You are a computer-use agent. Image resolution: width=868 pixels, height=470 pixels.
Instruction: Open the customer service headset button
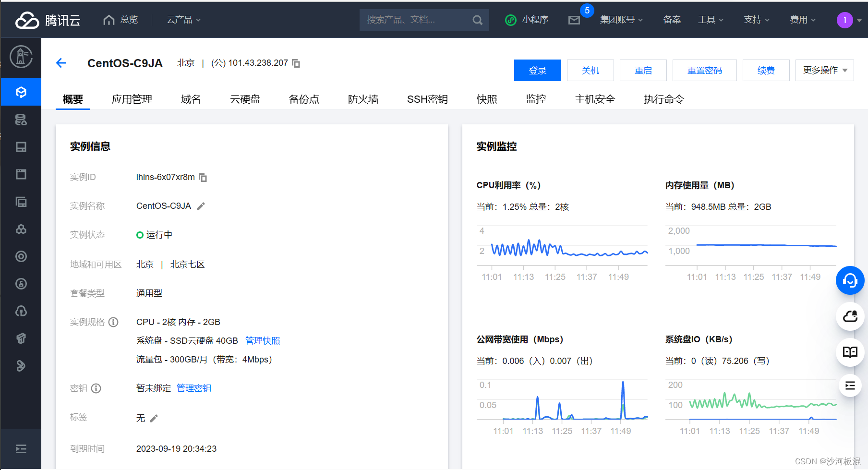click(850, 280)
